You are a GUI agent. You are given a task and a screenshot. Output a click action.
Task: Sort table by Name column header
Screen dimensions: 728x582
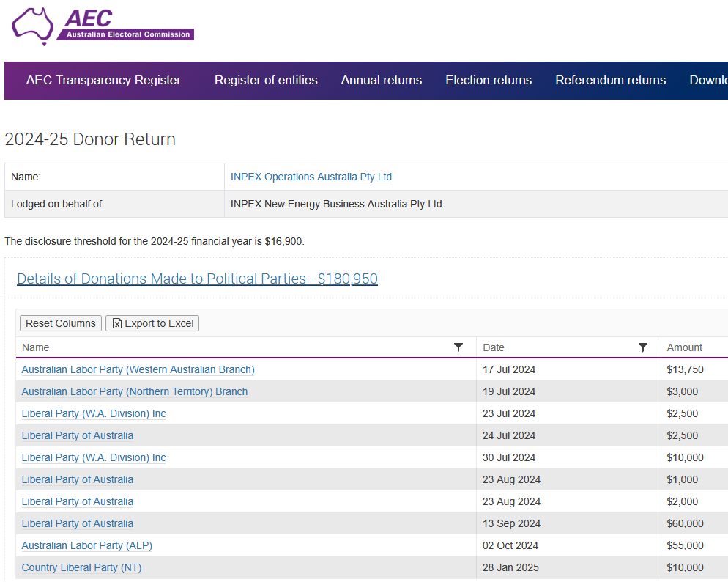coord(36,347)
